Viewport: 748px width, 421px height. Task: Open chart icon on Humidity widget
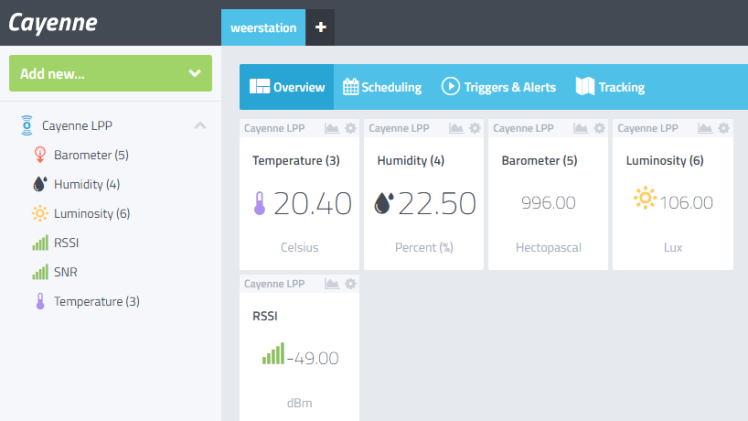pyautogui.click(x=456, y=128)
